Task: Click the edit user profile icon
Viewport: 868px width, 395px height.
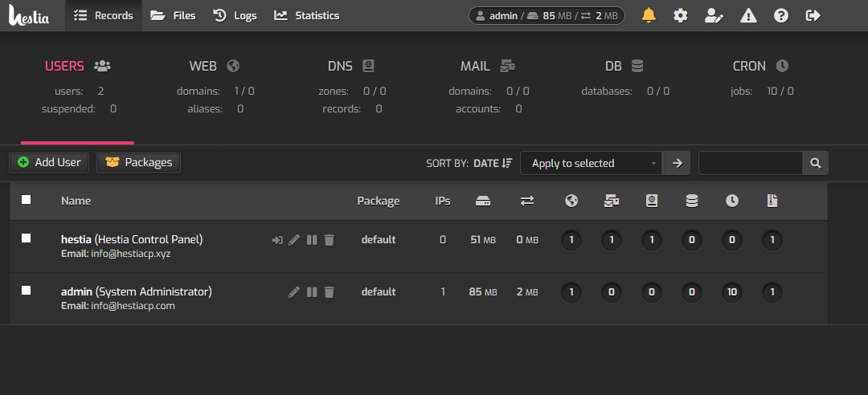Action: coord(714,15)
